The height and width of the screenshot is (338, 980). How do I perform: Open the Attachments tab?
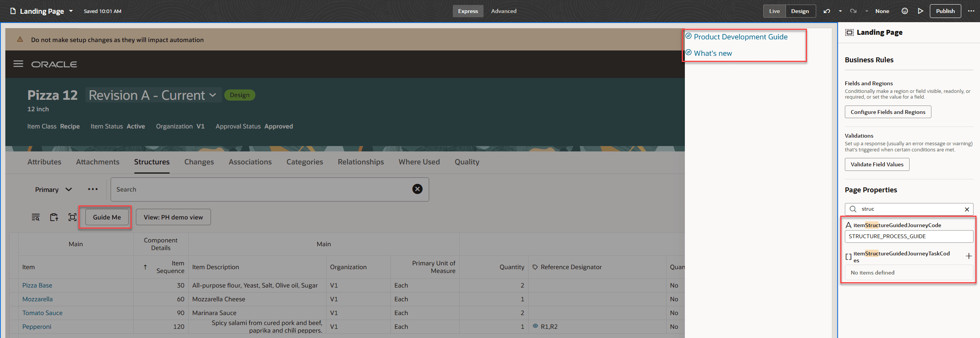click(98, 162)
